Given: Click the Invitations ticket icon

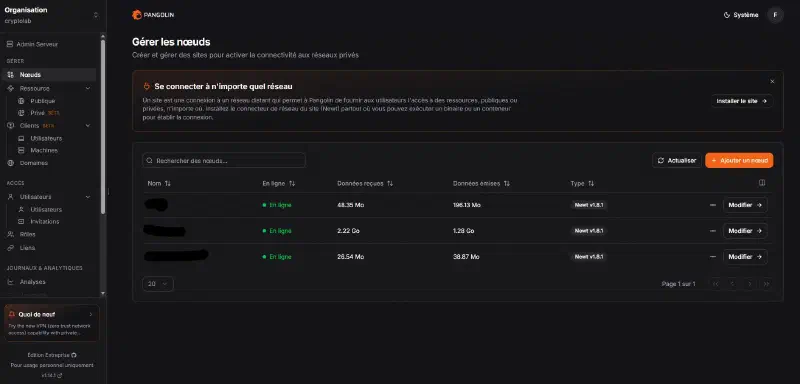Looking at the screenshot, I should [x=21, y=221].
